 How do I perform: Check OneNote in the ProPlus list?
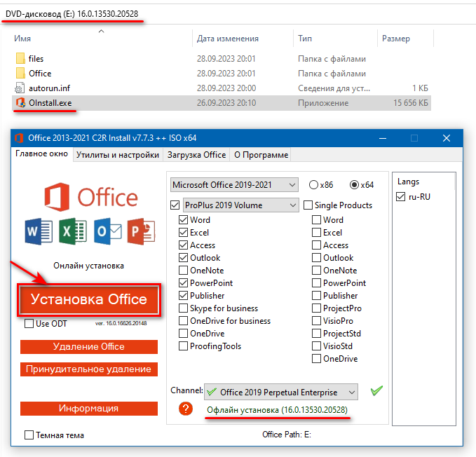tap(184, 270)
